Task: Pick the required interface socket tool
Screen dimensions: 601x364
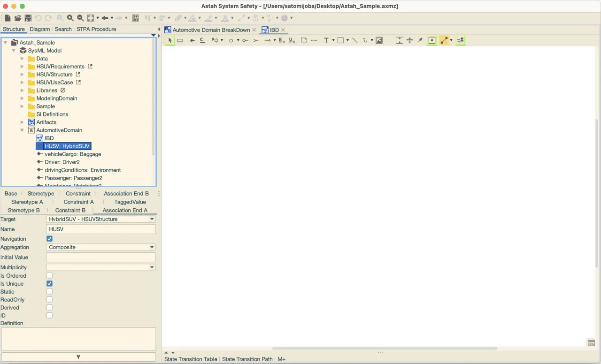Action: [256, 40]
